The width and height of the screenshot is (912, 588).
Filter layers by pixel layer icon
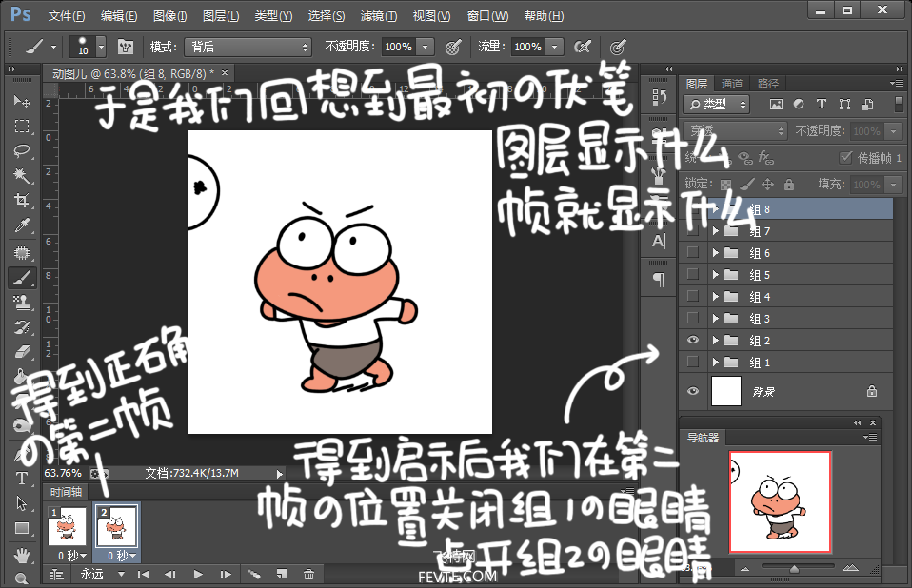(776, 104)
